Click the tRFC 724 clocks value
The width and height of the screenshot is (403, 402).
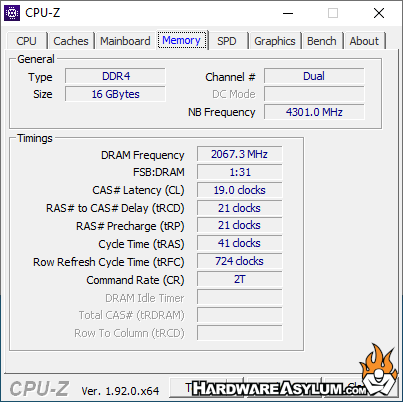pos(239,261)
